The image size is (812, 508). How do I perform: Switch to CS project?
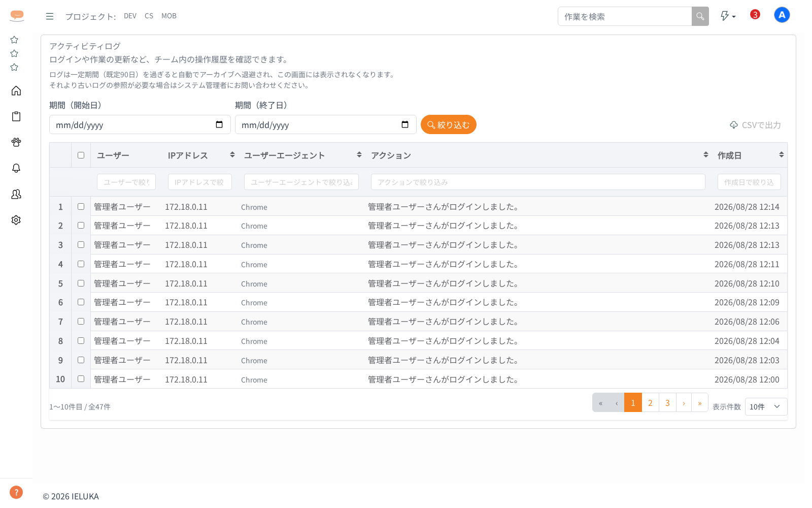point(149,16)
